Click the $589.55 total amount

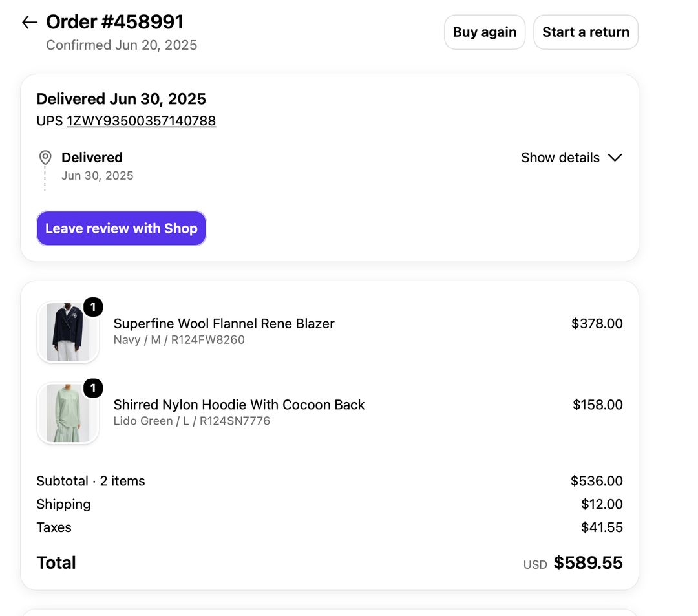[588, 562]
